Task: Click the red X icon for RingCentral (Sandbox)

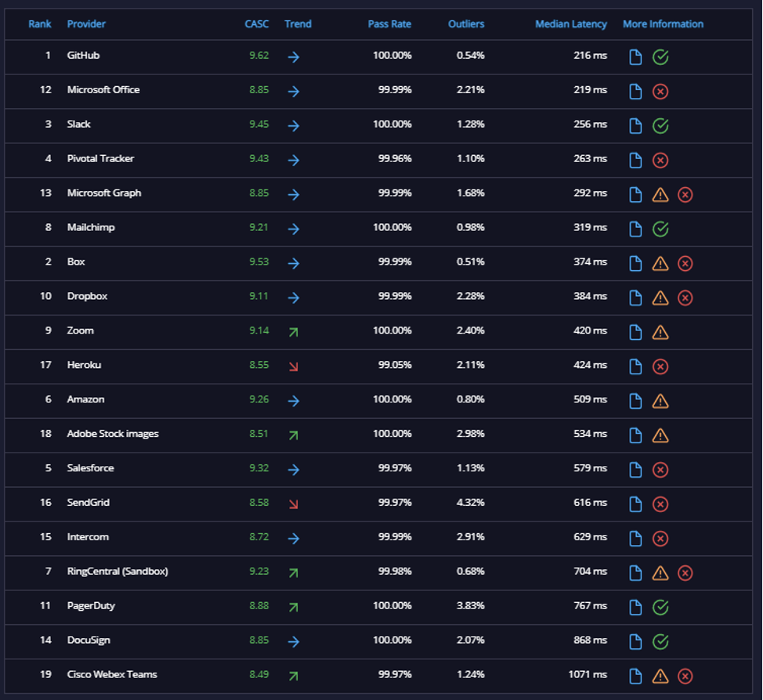Action: click(x=685, y=573)
